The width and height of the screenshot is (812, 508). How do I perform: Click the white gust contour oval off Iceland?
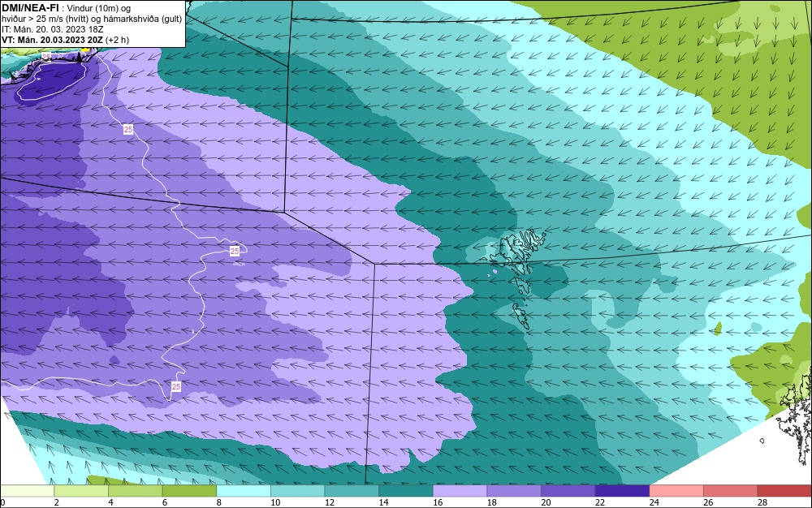(52, 81)
